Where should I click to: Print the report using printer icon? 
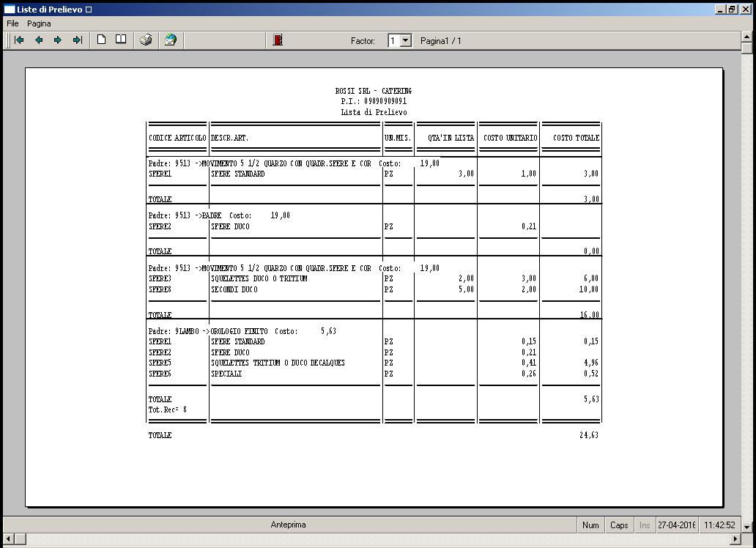point(146,40)
